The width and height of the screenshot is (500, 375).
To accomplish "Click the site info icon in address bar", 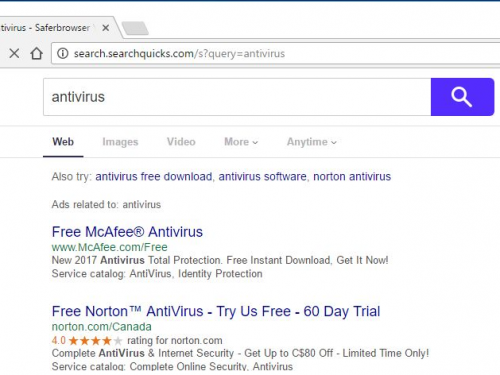I will pyautogui.click(x=63, y=53).
